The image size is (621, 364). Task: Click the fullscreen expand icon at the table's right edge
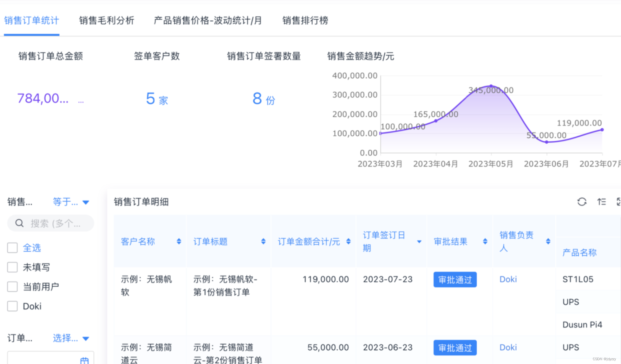click(x=618, y=202)
